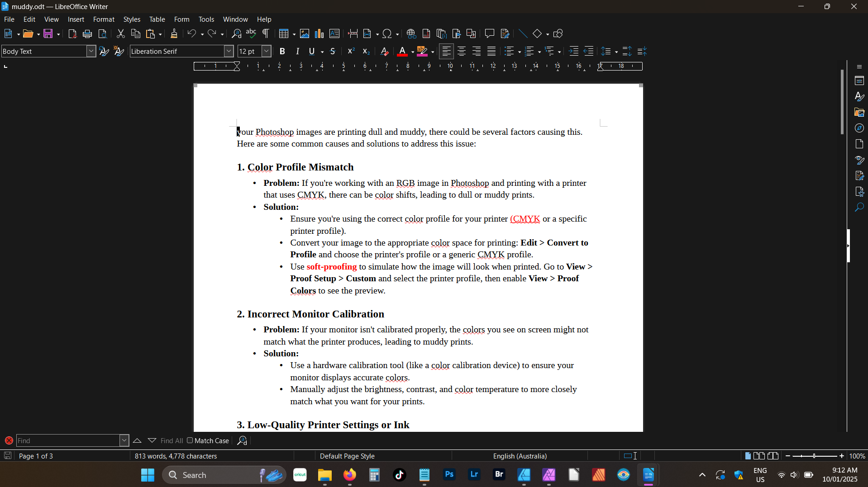Image resolution: width=868 pixels, height=487 pixels.
Task: Insert Hyperlink icon
Action: click(411, 34)
